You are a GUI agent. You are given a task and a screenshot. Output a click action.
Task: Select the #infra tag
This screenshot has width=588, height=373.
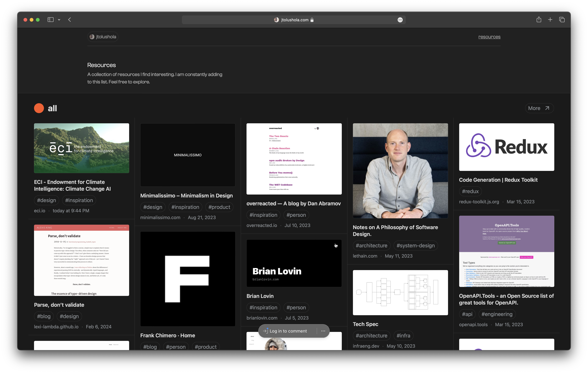coord(403,336)
